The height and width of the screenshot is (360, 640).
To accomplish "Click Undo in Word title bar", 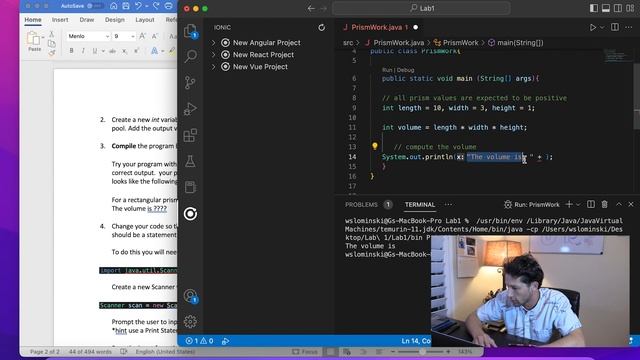I will (x=138, y=6).
